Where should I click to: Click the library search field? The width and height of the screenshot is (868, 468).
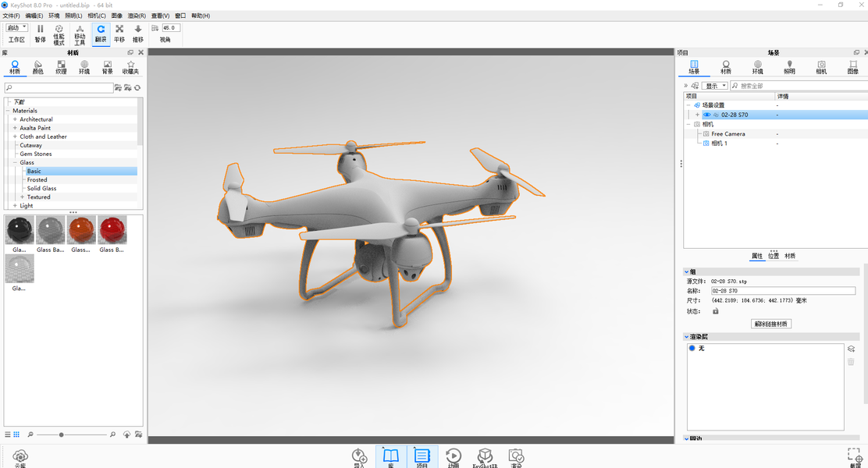coord(59,87)
